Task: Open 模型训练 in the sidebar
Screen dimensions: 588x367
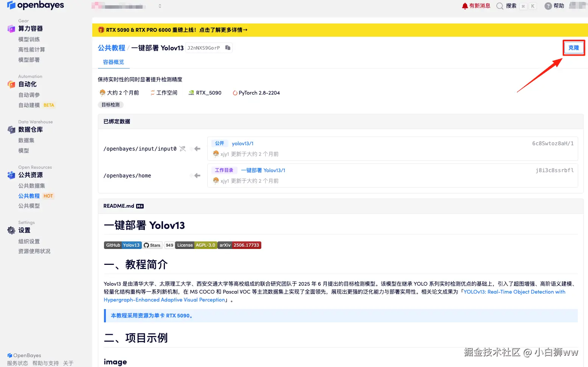Action: (29, 39)
